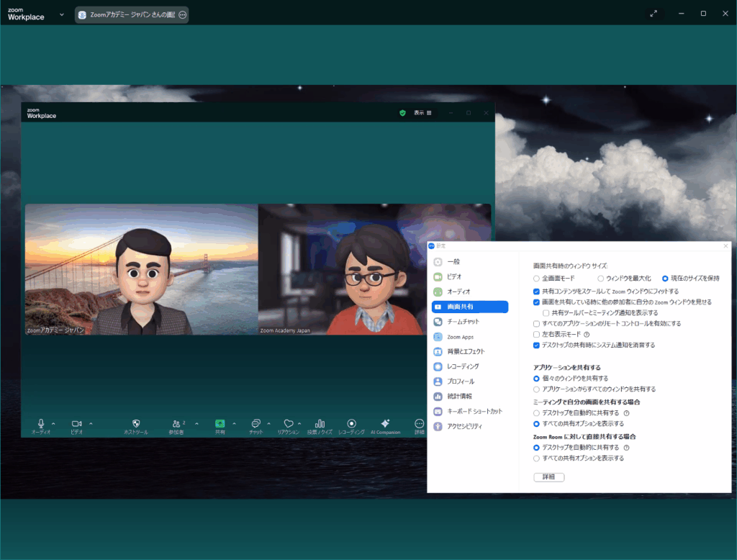The image size is (737, 560).
Task: Select すべての共有オプションを表示する under Zoom Room section
Action: click(x=536, y=459)
